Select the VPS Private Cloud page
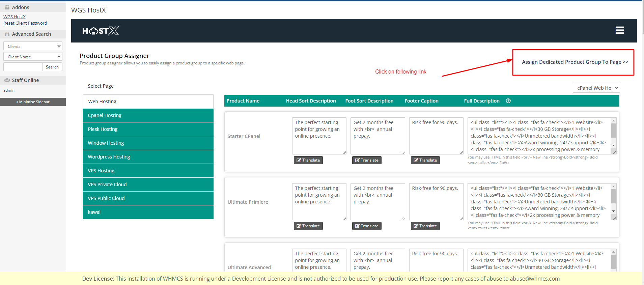This screenshot has height=285, width=644. [x=148, y=184]
